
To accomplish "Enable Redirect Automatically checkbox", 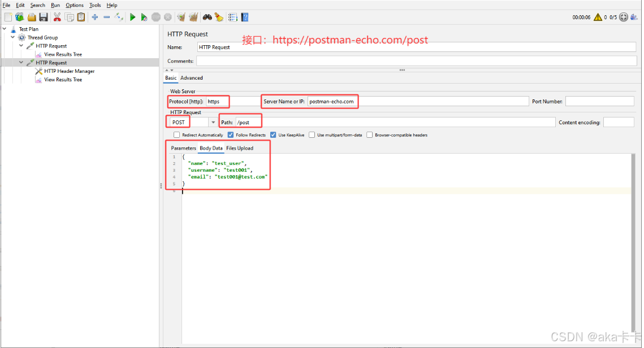I will click(176, 135).
